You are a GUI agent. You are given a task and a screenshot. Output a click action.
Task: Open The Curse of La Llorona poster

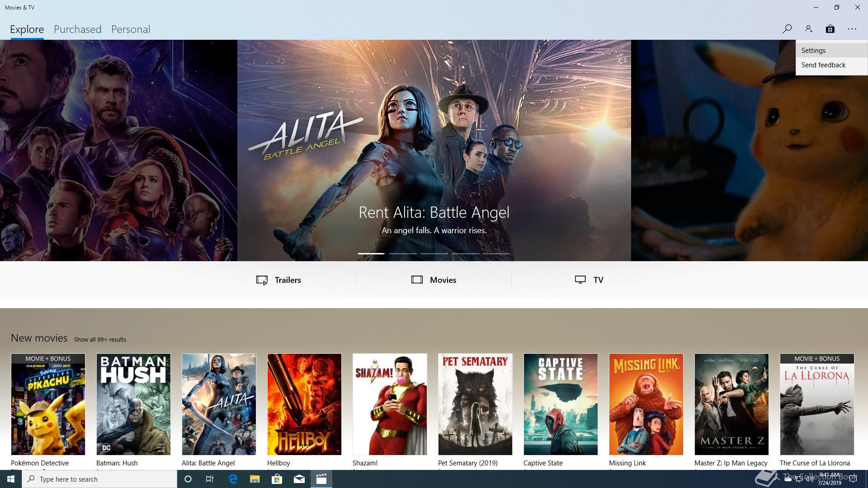tap(817, 404)
